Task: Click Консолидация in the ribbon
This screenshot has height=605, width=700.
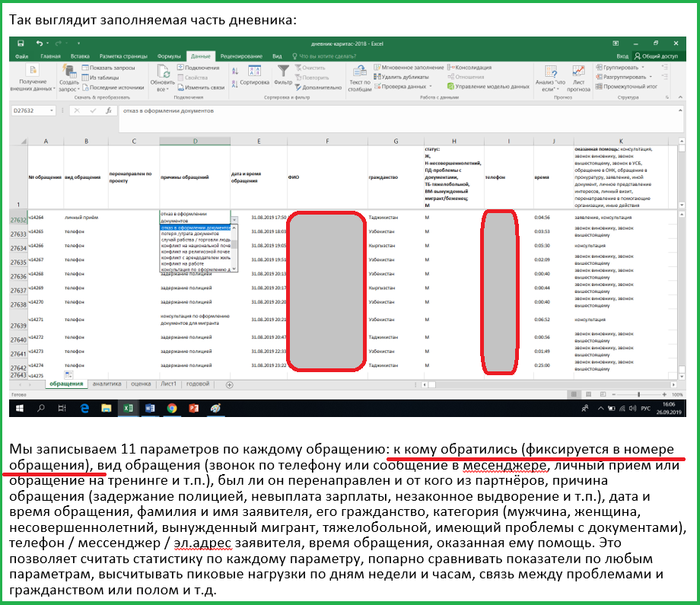Action: (x=469, y=68)
